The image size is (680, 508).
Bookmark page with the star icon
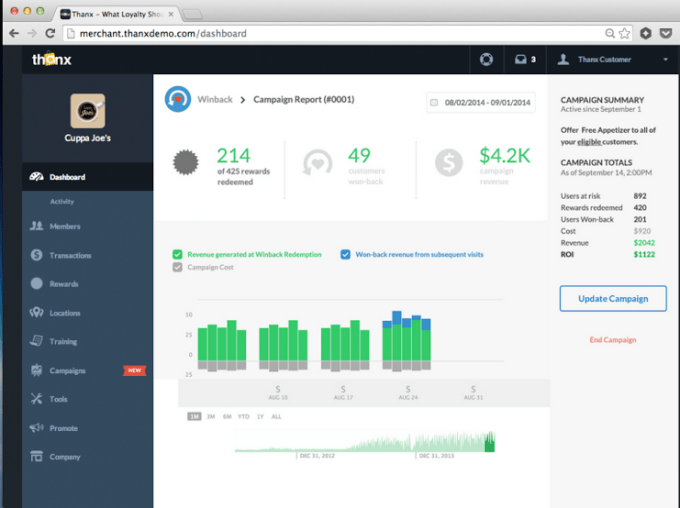pos(625,33)
